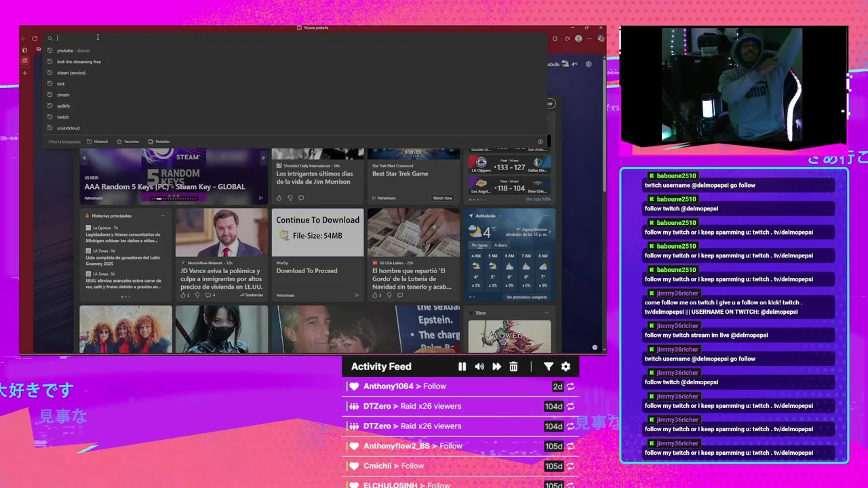Choose the 'youtube' search suggestion
868x488 pixels.
[296, 51]
